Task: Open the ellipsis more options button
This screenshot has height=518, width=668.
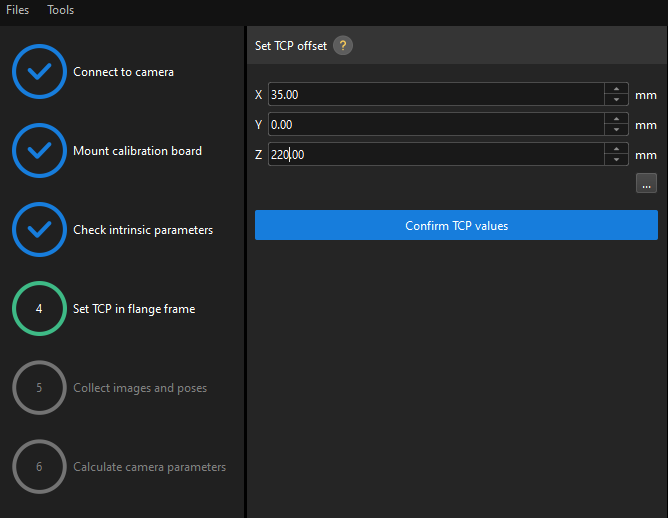Action: click(646, 183)
